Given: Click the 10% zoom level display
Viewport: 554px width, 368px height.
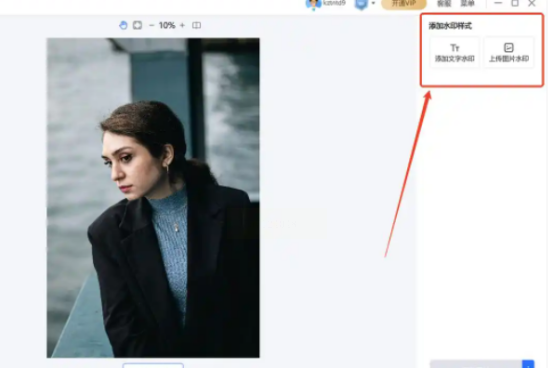Looking at the screenshot, I should [x=167, y=25].
